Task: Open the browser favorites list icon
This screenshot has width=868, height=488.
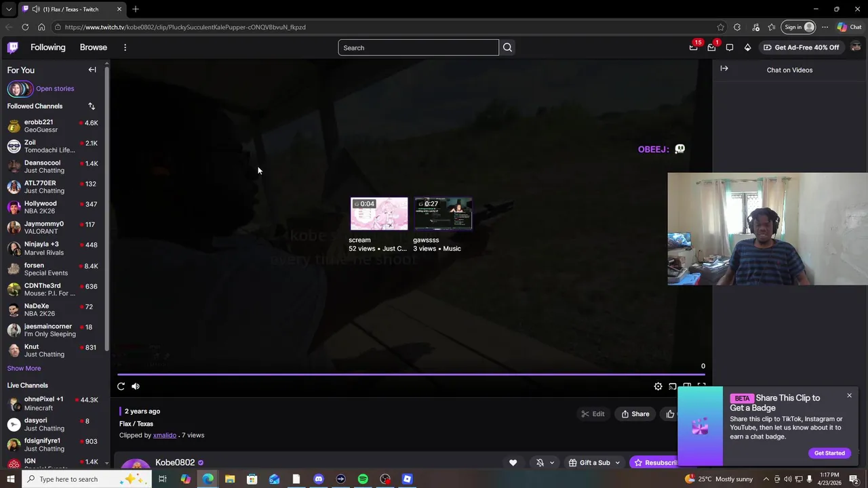Action: click(772, 27)
